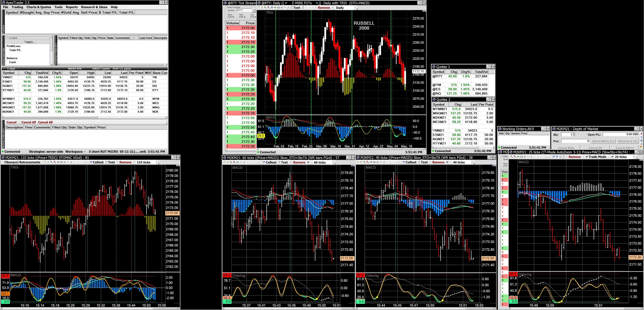644x310 pixels.
Task: Click the Pos input field in Depth of Market
Action: tap(575, 141)
